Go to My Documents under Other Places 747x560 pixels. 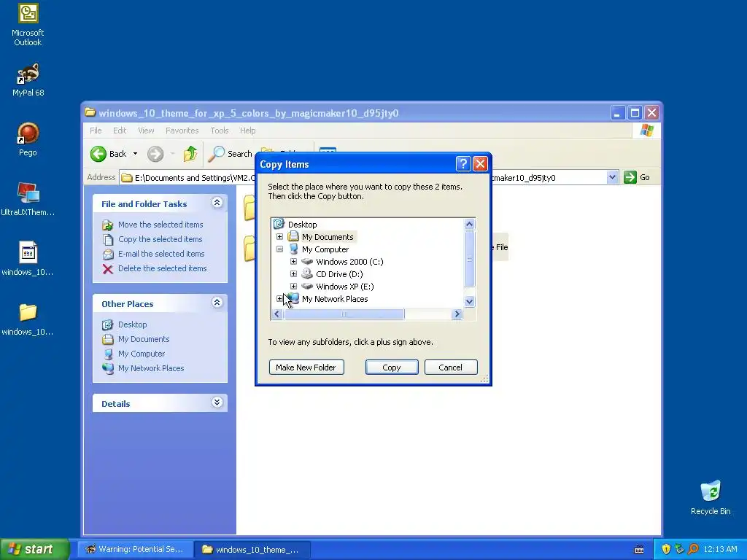(x=144, y=339)
